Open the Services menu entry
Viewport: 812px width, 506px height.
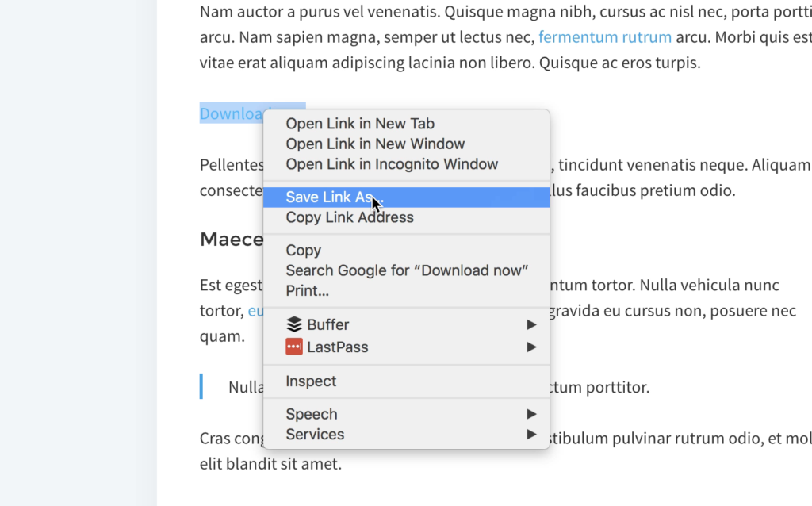point(407,434)
